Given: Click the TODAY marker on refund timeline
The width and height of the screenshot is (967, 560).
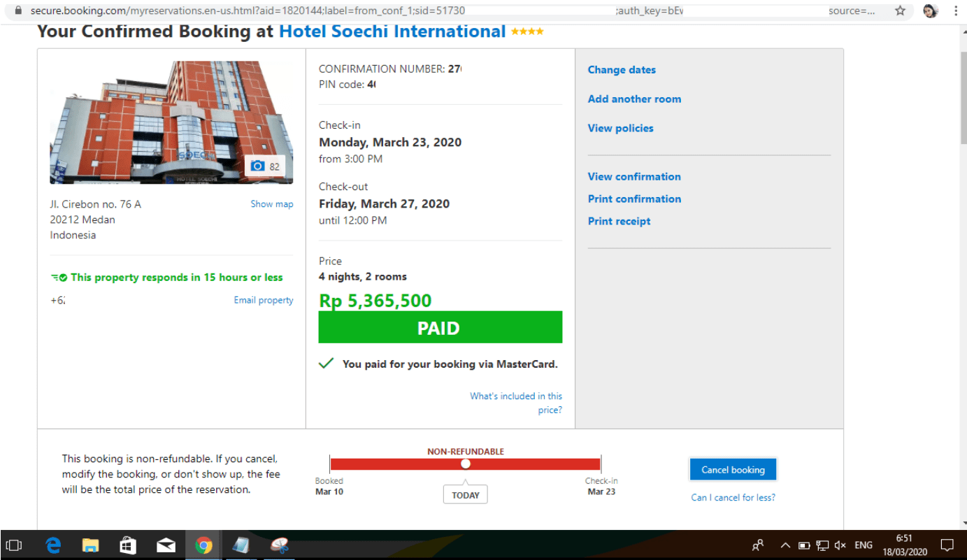Looking at the screenshot, I should 466,494.
